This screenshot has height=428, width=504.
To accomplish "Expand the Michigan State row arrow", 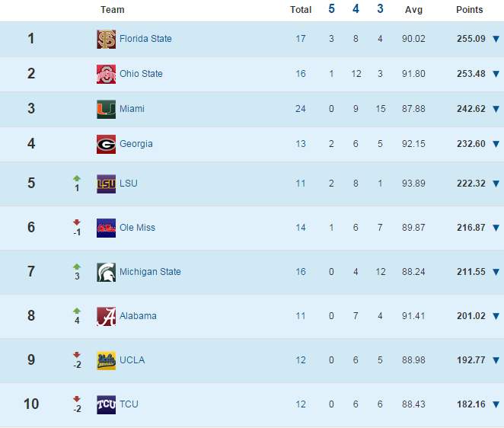I will pyautogui.click(x=496, y=273).
